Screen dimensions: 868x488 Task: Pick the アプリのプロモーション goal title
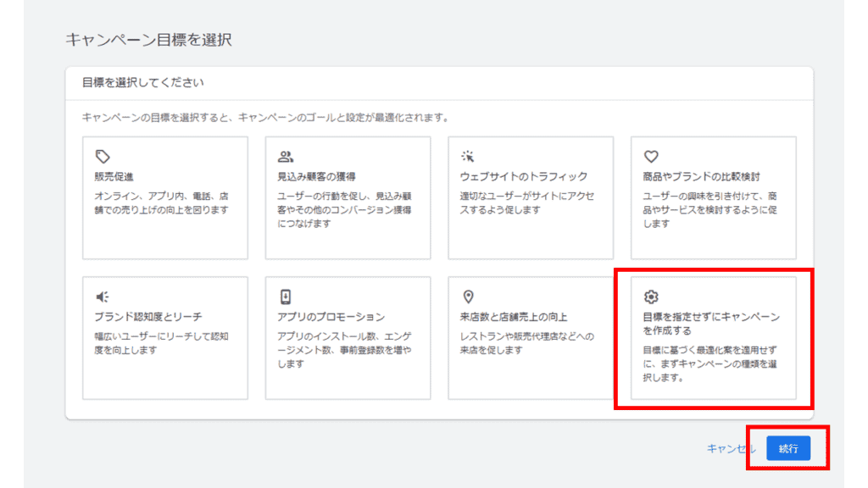[x=331, y=317]
